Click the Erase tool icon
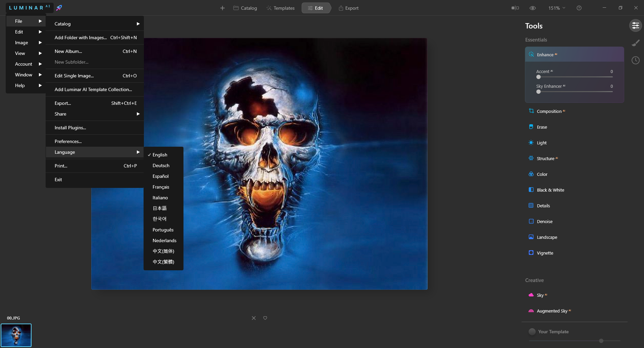Screen dimensions: 644x348 coord(531,127)
